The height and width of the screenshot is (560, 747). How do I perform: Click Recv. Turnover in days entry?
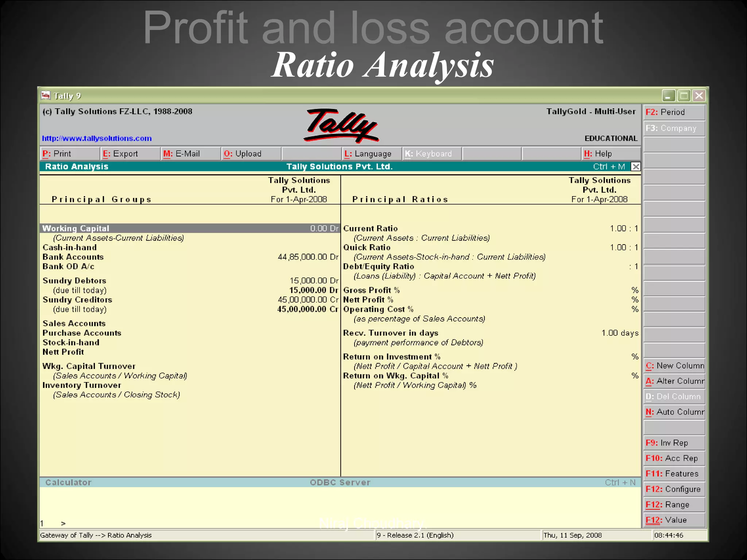click(491, 333)
